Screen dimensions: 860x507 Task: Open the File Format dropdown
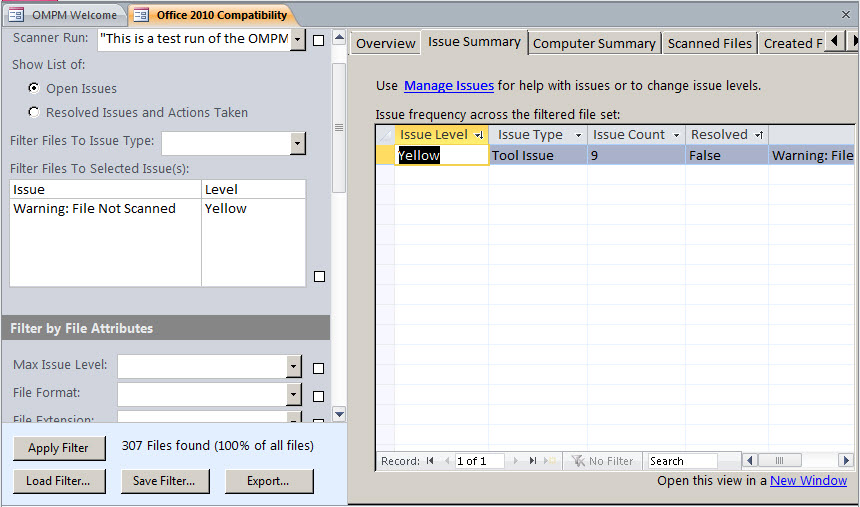tap(293, 394)
